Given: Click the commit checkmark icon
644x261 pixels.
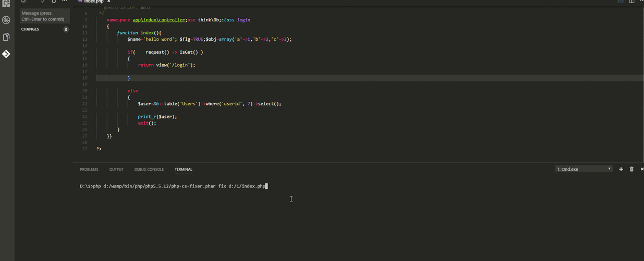Looking at the screenshot, I should [x=43, y=2].
